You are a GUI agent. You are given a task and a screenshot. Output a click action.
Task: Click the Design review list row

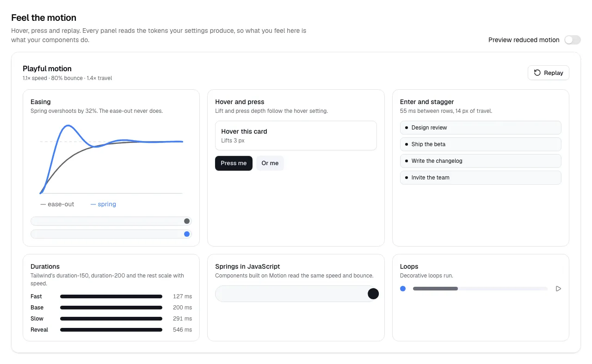click(481, 128)
